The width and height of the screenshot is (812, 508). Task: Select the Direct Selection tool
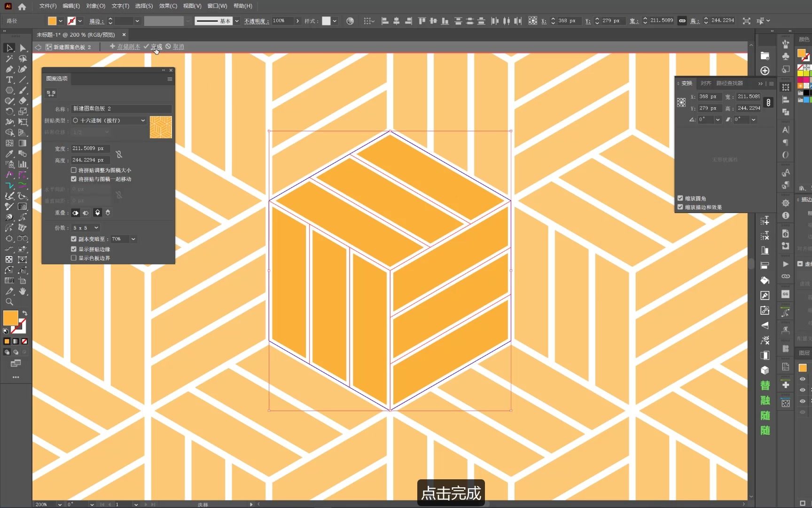pos(23,48)
